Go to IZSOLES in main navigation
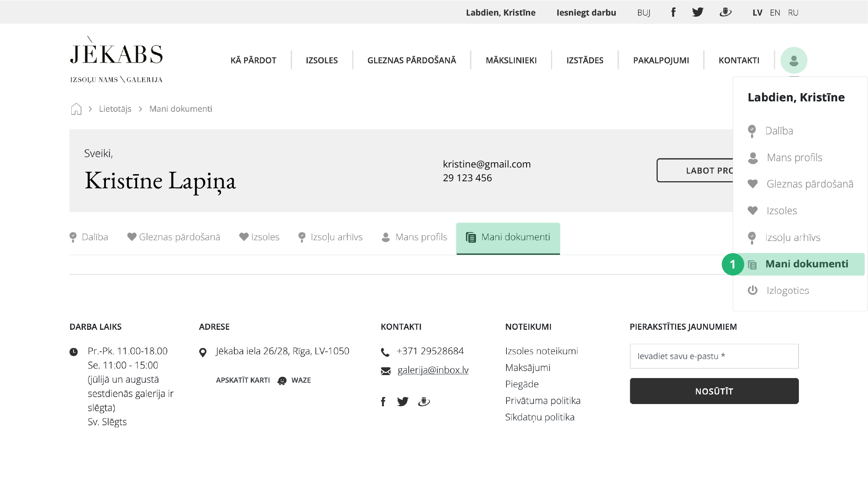Viewport: 868px width, 485px height. (322, 60)
